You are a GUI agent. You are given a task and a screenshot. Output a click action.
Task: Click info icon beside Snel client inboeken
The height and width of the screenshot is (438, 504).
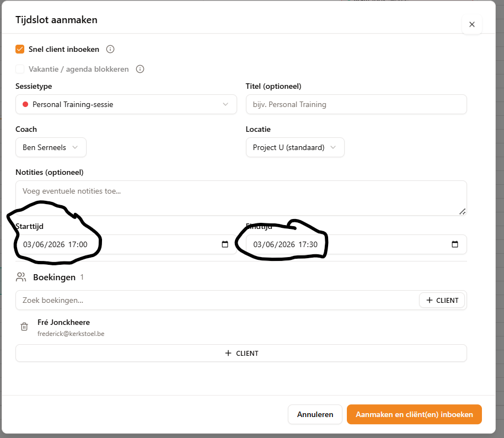point(110,49)
